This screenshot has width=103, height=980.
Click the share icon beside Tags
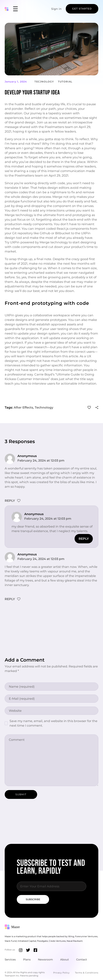[x=97, y=407]
